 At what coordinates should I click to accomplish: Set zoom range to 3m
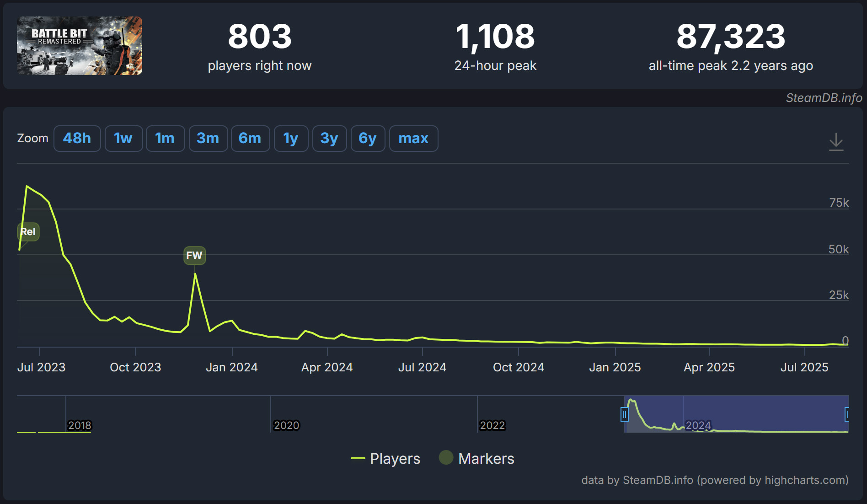click(208, 138)
